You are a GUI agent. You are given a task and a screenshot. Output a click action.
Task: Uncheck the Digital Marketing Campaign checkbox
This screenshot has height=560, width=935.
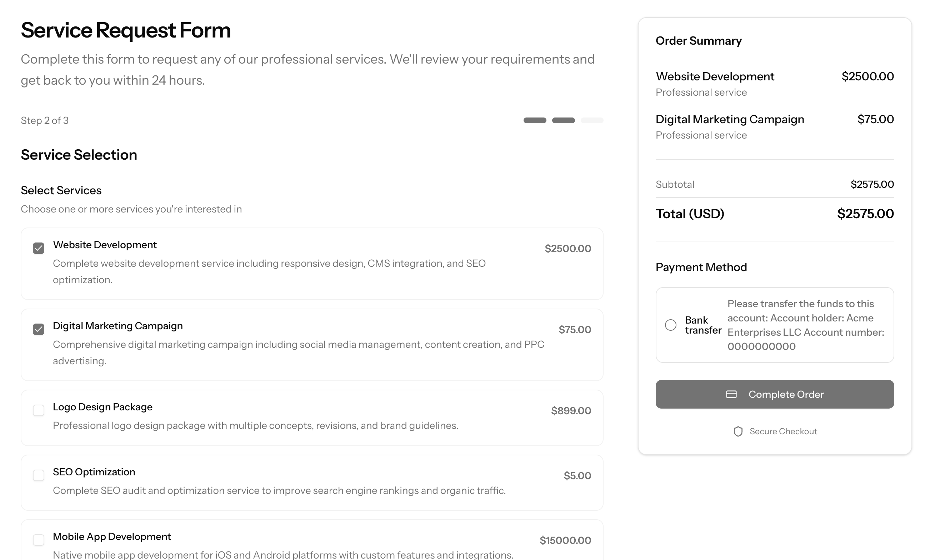tap(39, 329)
